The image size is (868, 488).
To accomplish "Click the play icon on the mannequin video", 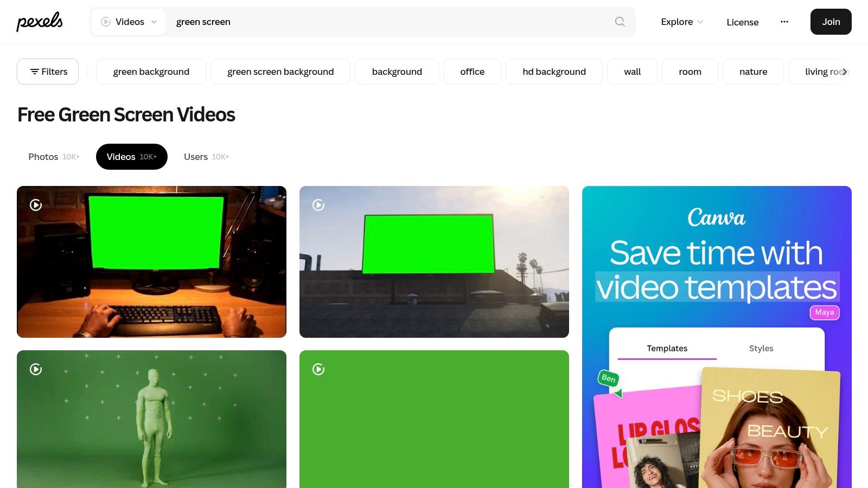I will pos(36,369).
